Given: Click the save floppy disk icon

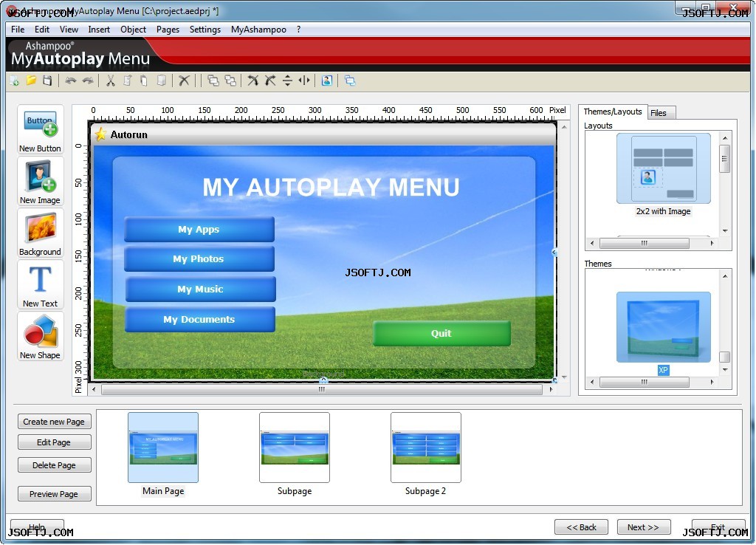Looking at the screenshot, I should click(x=47, y=80).
